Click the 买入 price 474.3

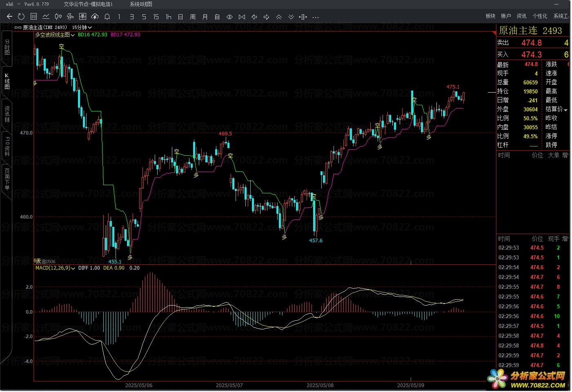point(532,55)
